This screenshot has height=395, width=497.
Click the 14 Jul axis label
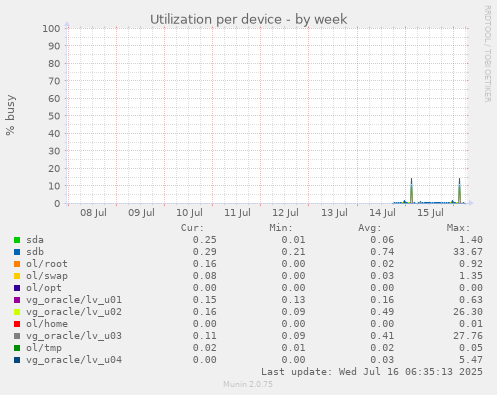[382, 213]
